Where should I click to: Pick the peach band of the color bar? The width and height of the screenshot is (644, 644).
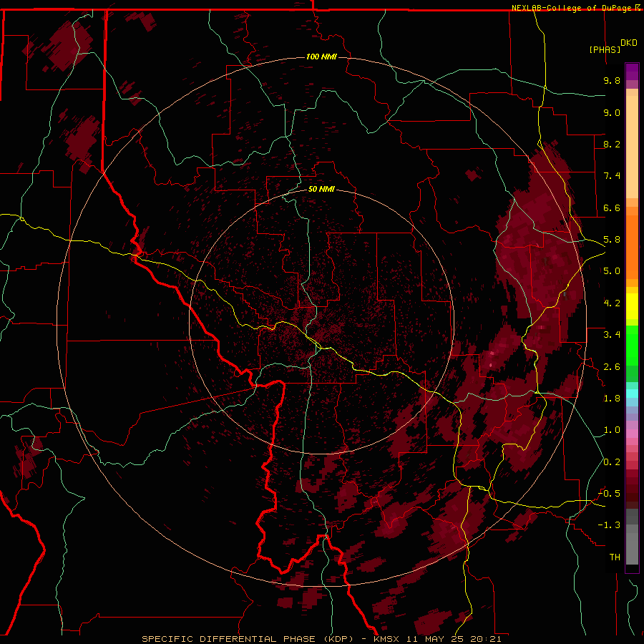point(632,144)
